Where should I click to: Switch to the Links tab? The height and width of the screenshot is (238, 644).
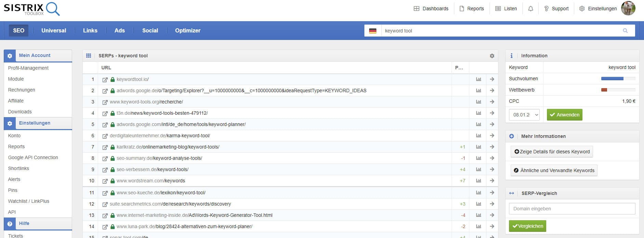(90, 30)
